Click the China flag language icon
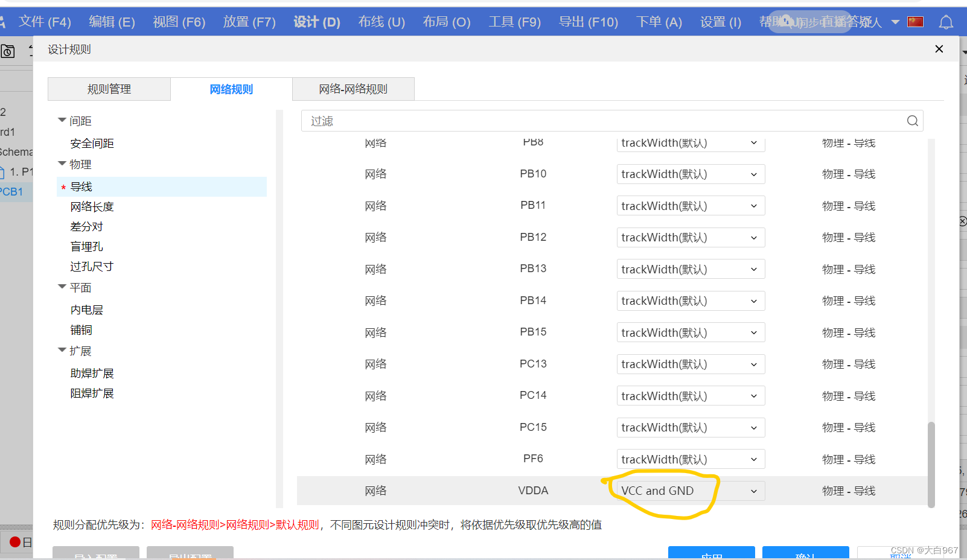Screen dimensions: 967x560 point(915,21)
